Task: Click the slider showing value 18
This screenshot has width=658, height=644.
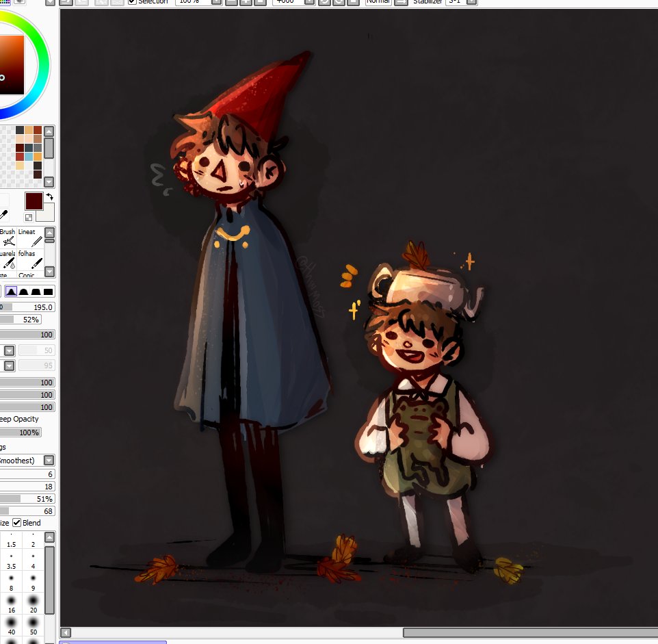Action: [27, 486]
